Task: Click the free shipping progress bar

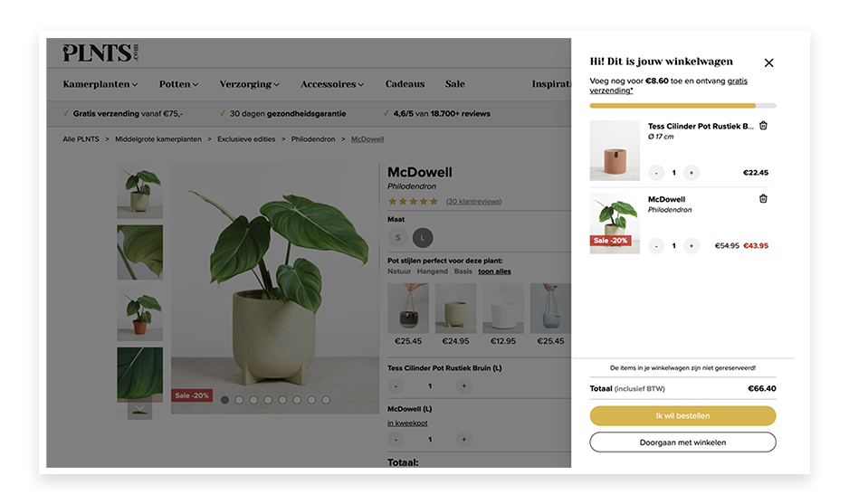Action: tap(682, 106)
